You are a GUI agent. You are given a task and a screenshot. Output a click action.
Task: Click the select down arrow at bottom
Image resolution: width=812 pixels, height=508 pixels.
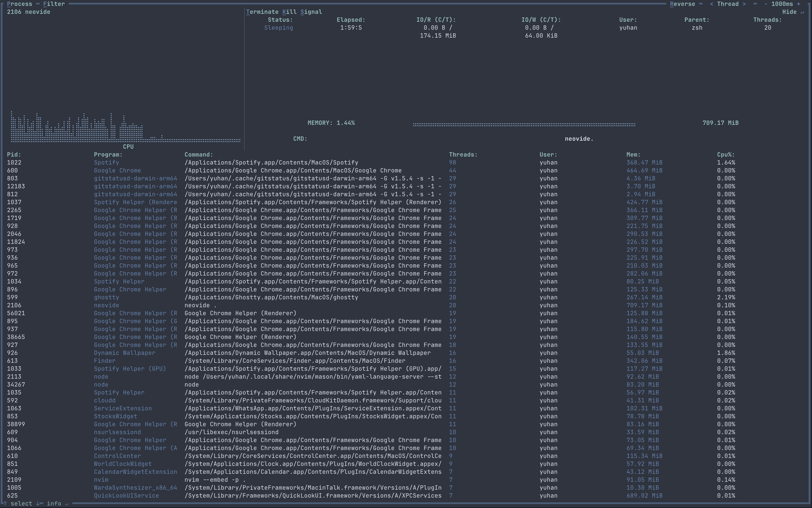click(38, 503)
